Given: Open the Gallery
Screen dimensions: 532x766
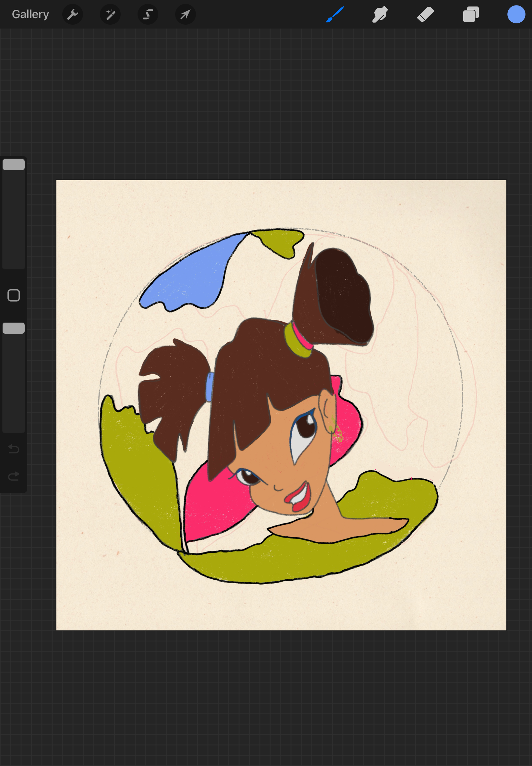Looking at the screenshot, I should pyautogui.click(x=30, y=14).
